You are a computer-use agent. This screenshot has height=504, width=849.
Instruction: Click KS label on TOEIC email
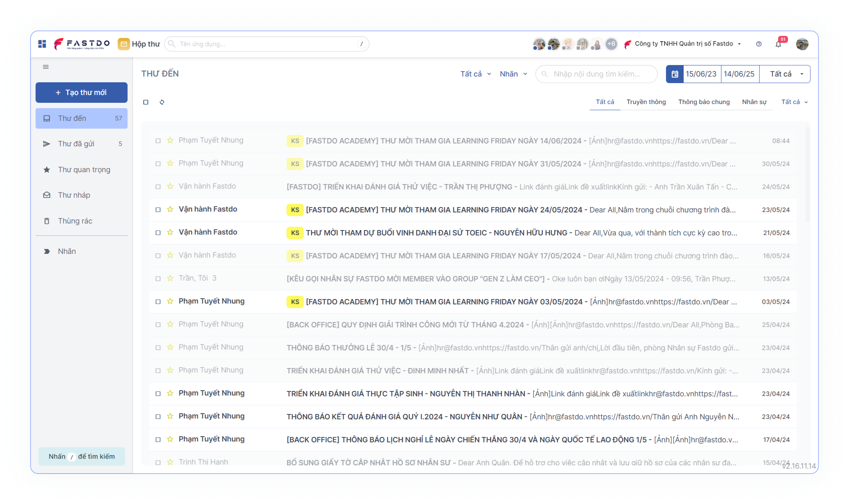[295, 233]
